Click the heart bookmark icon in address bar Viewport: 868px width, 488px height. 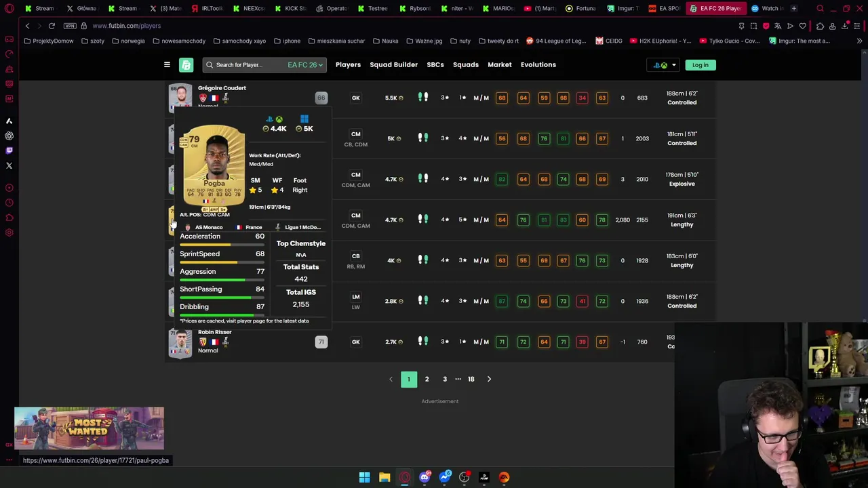(803, 26)
